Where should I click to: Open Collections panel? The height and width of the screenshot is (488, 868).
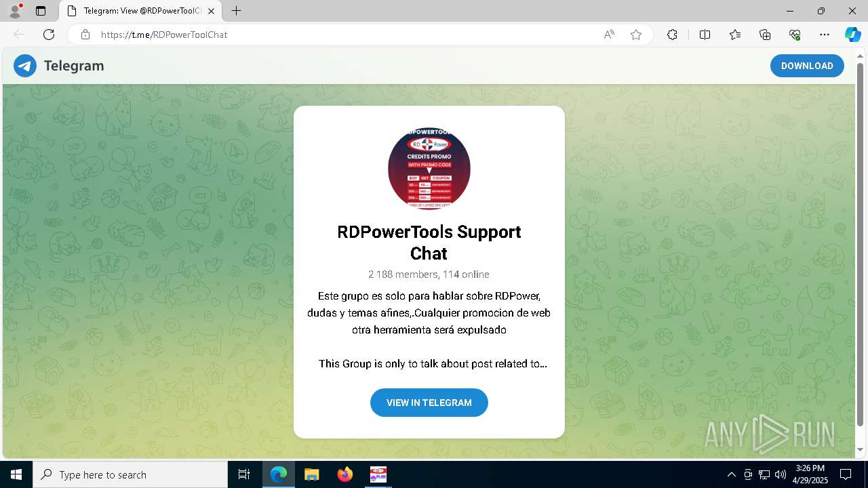765,35
